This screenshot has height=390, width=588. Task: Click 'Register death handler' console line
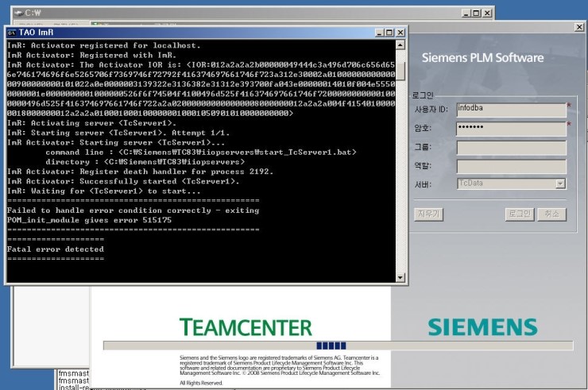pos(141,172)
